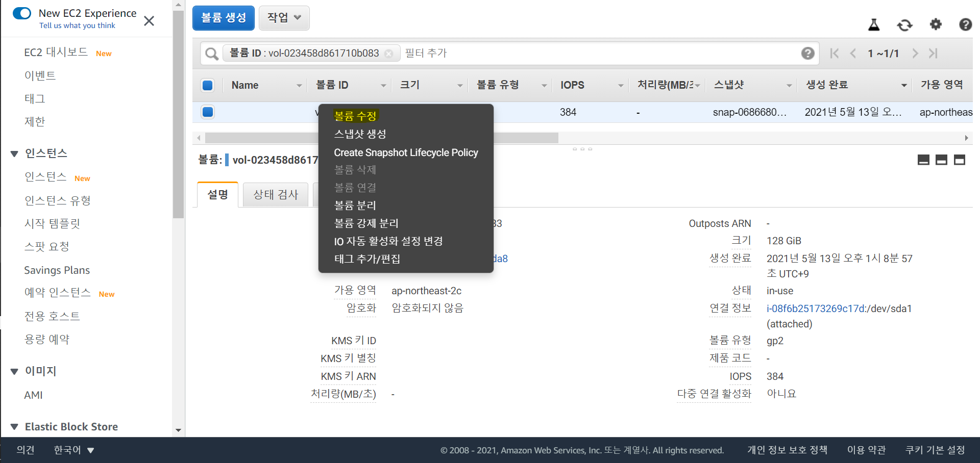Screen dimensions: 980x463
Task: Uncheck the selected volume row checkbox
Action: point(208,112)
